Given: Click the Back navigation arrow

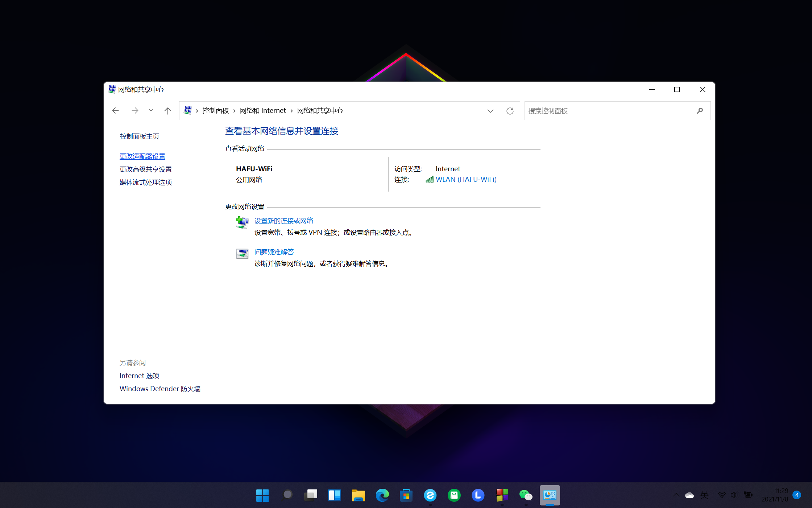Looking at the screenshot, I should pyautogui.click(x=115, y=111).
